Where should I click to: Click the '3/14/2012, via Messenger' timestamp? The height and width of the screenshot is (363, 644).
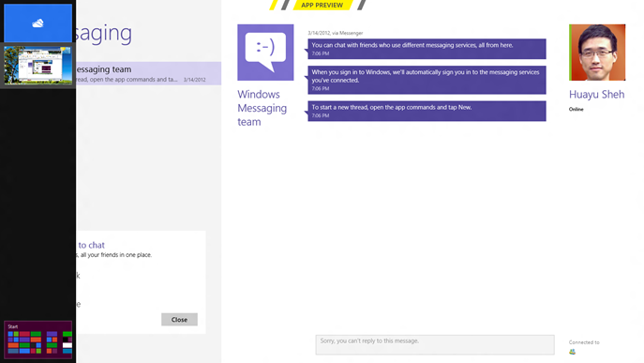click(336, 33)
